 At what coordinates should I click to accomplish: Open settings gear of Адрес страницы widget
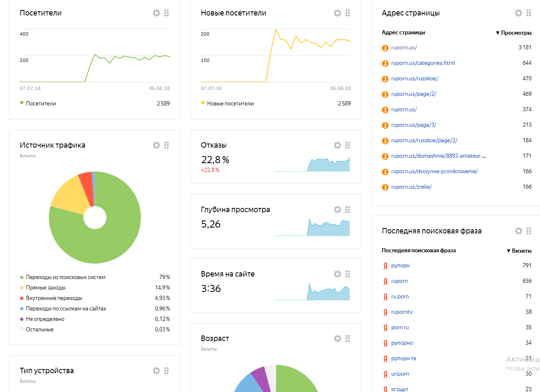click(x=519, y=13)
